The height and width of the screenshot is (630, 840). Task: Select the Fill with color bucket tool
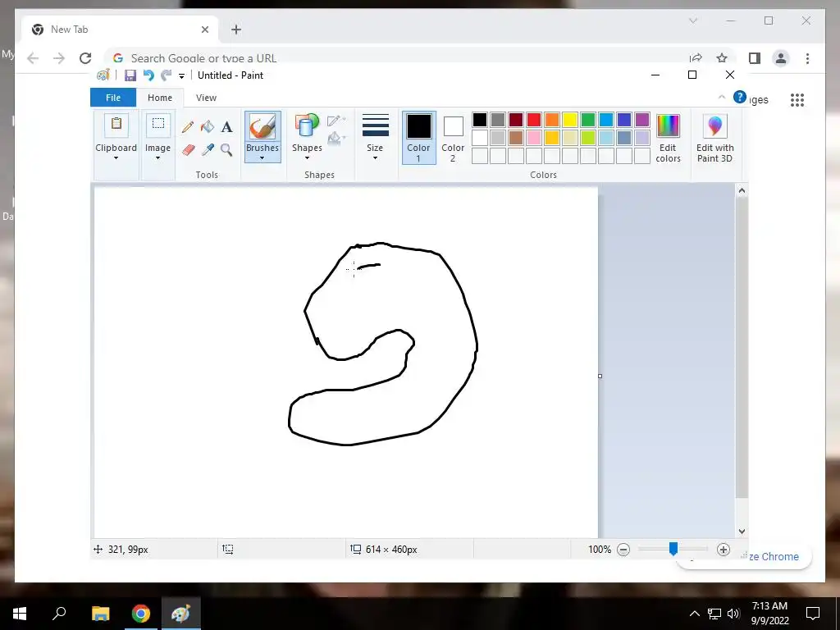pos(208,127)
